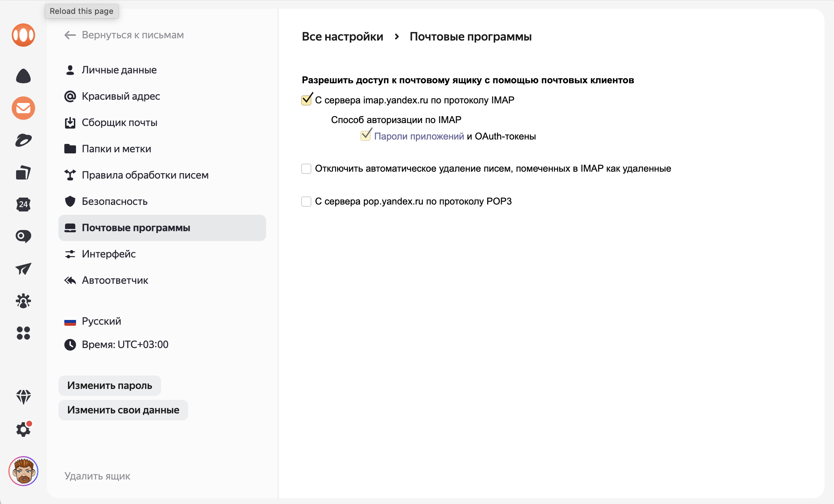Open the Безопасность settings section
The width and height of the screenshot is (834, 504).
[115, 201]
